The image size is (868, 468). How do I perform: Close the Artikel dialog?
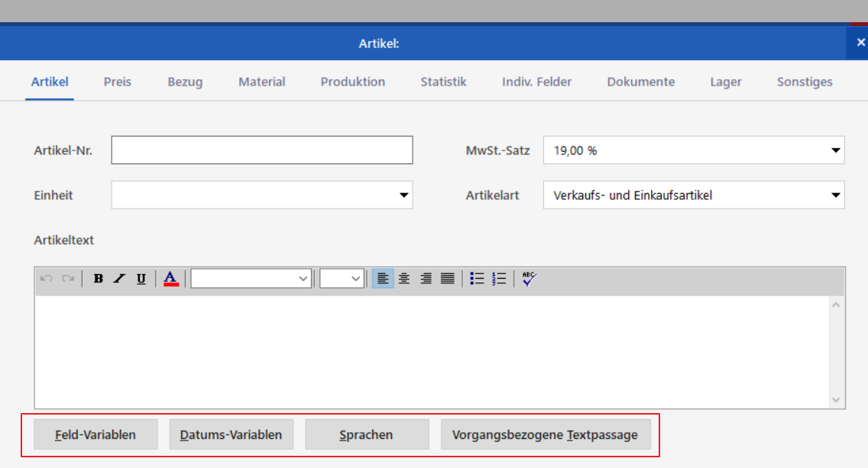point(860,43)
